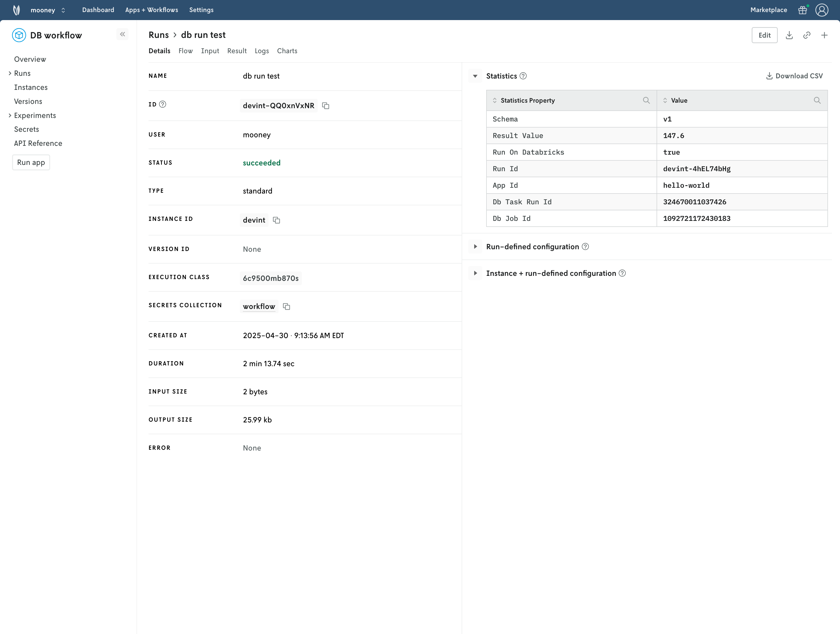The image size is (840, 634).
Task: Open the workflow secrets collection link
Action: pos(259,306)
